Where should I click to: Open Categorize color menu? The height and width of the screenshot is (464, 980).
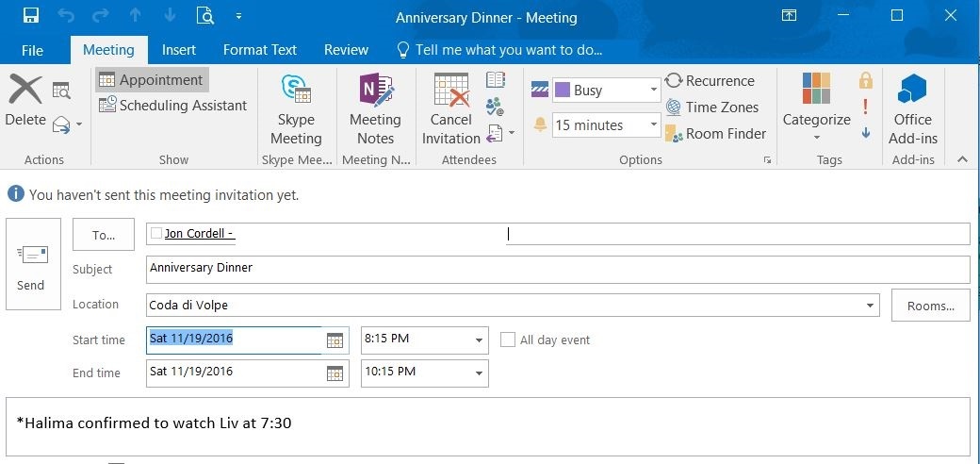click(816, 108)
